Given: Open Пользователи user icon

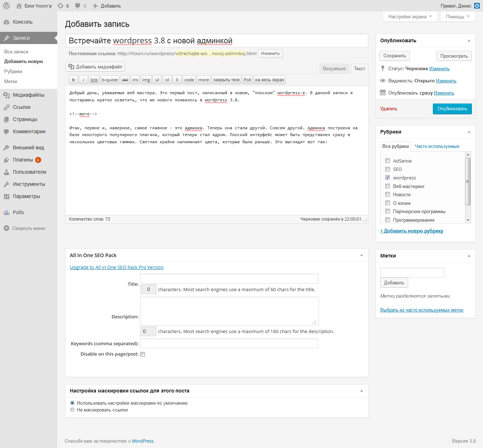Looking at the screenshot, I should (x=6, y=172).
